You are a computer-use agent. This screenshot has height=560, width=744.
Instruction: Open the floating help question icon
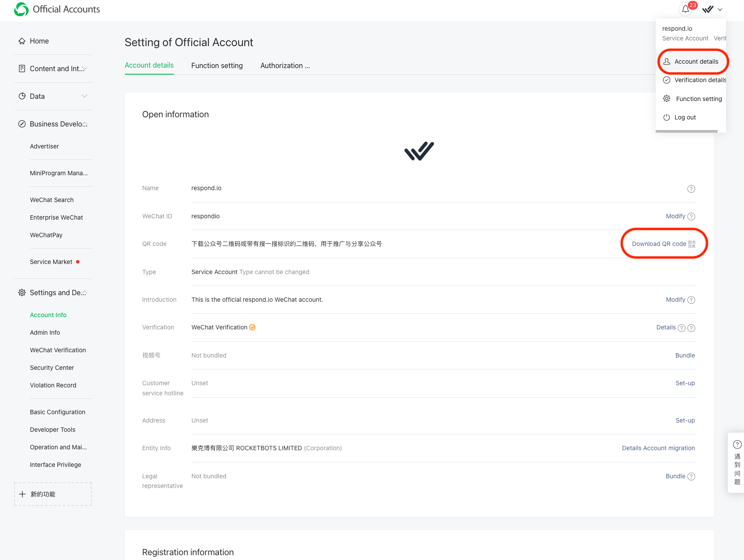click(x=737, y=444)
